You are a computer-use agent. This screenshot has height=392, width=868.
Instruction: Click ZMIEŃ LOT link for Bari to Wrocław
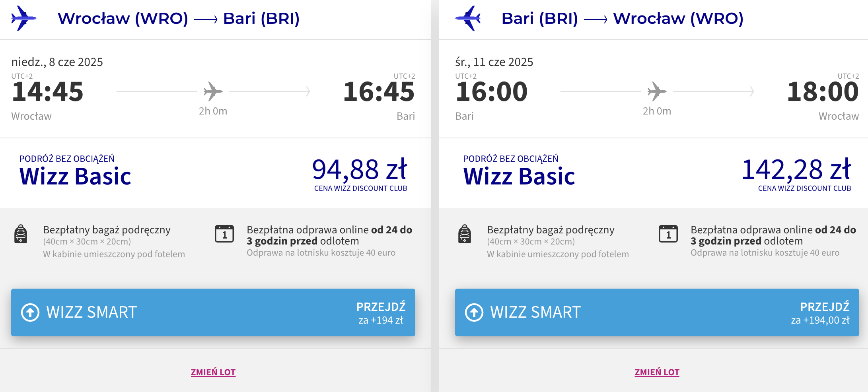657,372
